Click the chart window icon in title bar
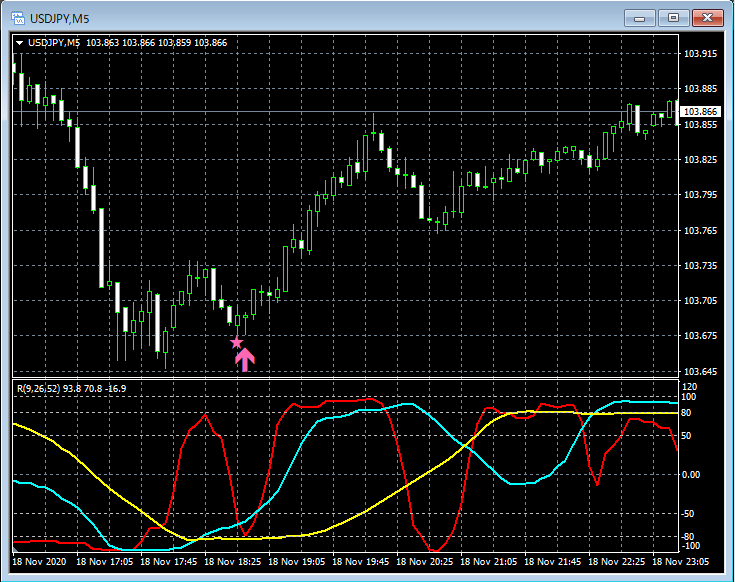Image resolution: width=735 pixels, height=582 pixels. (x=15, y=17)
